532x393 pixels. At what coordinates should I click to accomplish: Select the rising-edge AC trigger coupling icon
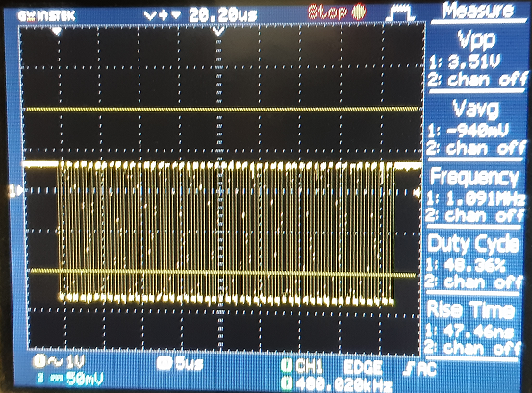(x=419, y=369)
